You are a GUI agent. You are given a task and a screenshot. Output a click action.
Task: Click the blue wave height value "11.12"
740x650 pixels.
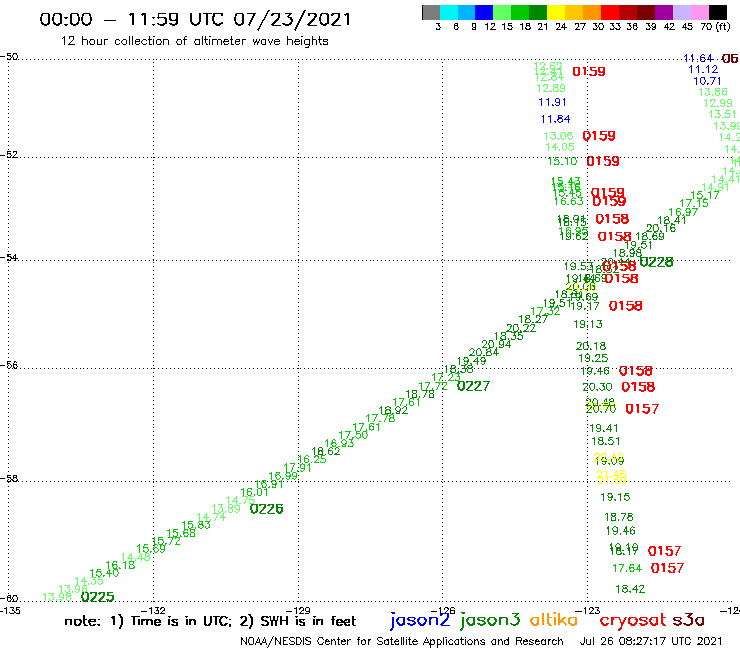click(x=703, y=69)
